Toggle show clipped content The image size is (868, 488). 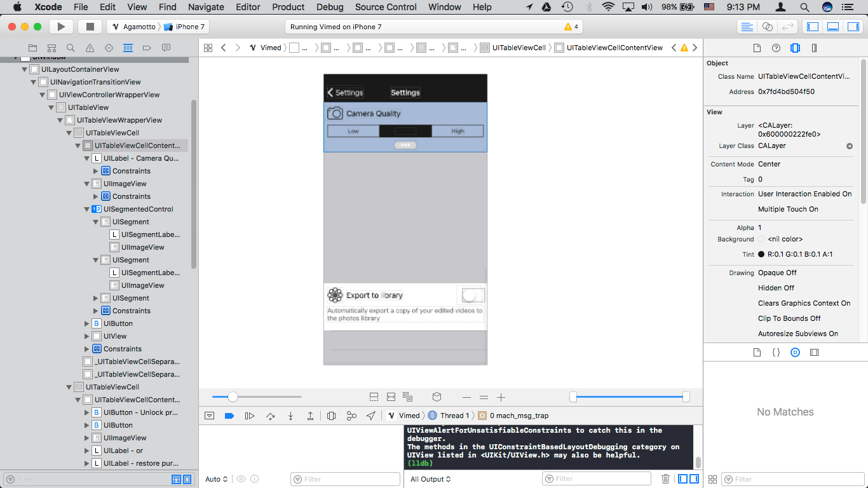[x=374, y=396]
